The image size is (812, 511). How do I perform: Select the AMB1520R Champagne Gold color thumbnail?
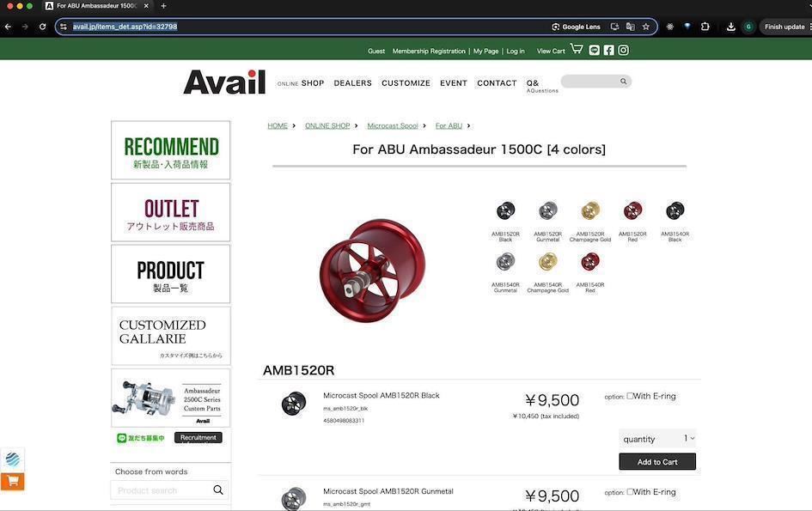click(x=590, y=211)
